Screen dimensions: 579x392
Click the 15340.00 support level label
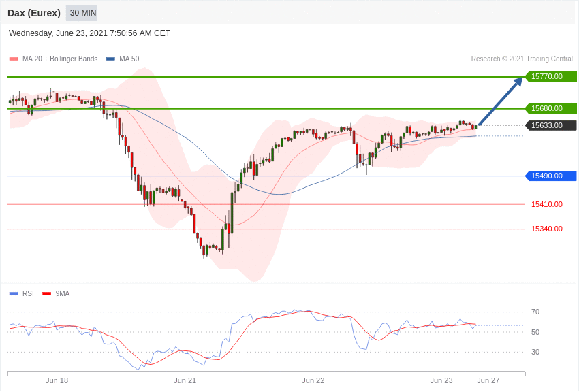547,229
